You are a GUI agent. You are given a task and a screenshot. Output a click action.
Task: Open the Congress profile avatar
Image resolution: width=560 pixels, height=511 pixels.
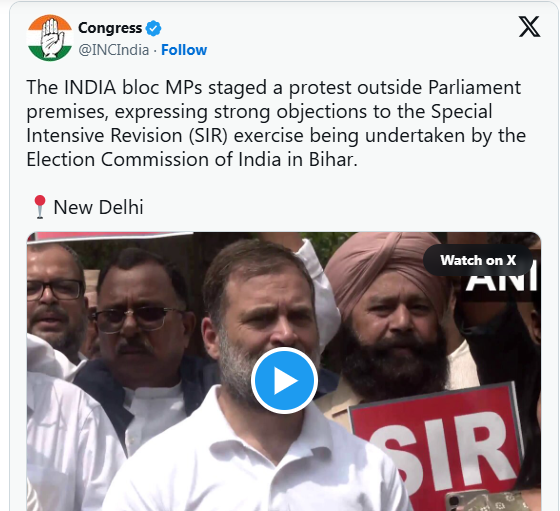[50, 38]
